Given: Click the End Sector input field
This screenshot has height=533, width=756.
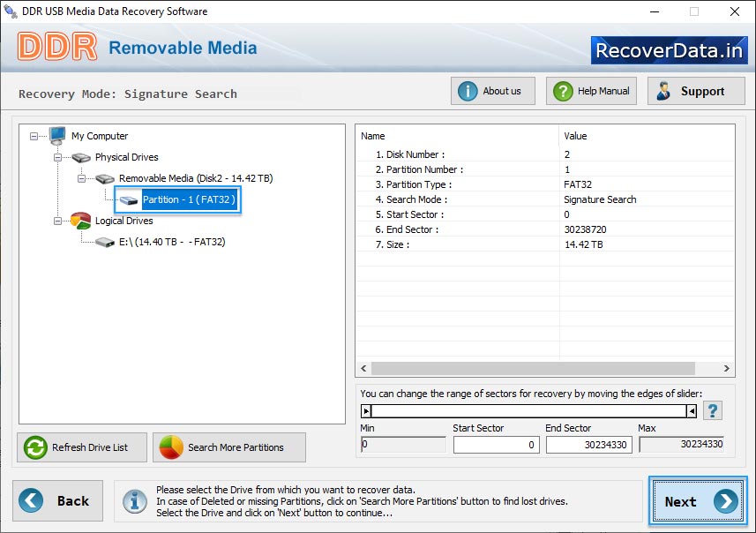Looking at the screenshot, I should point(588,445).
